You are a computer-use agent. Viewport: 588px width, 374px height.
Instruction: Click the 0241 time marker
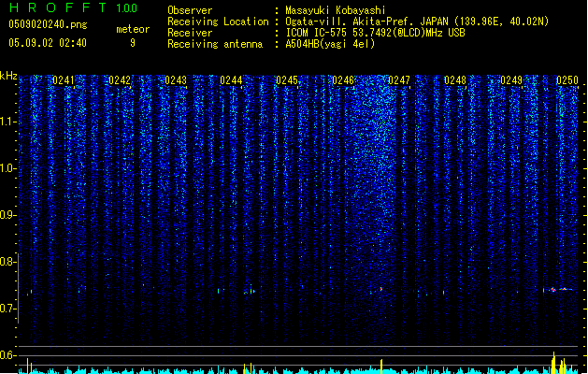coord(64,80)
